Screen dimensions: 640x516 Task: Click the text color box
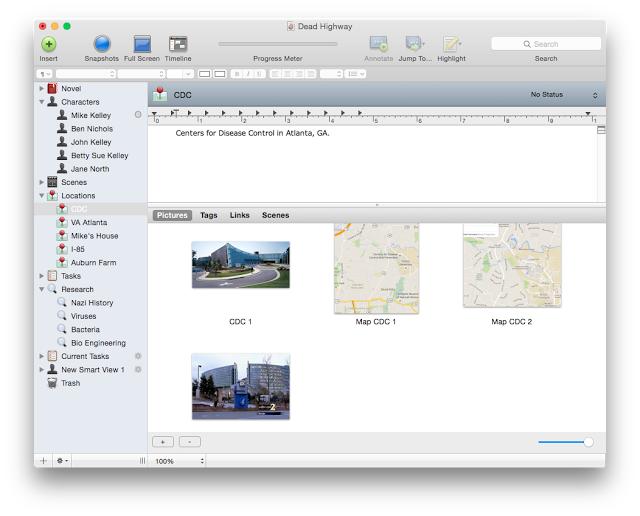point(204,74)
